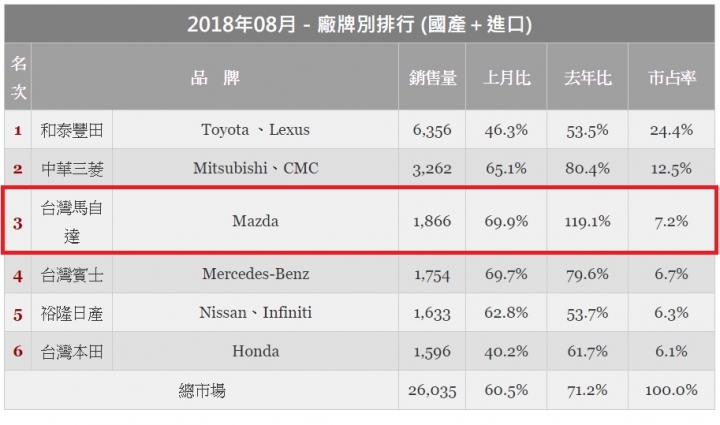This screenshot has width=720, height=425.
Task: Select the 市占率 column header
Action: pyautogui.click(x=672, y=77)
